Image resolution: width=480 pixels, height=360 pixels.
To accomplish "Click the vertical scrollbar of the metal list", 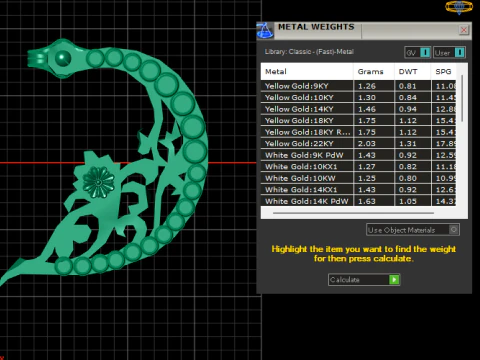I will [462, 98].
